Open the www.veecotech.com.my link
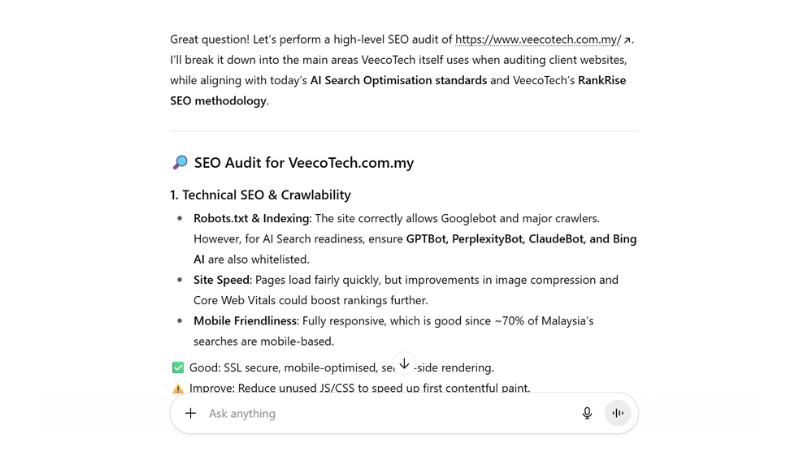800x450 pixels. (x=537, y=40)
